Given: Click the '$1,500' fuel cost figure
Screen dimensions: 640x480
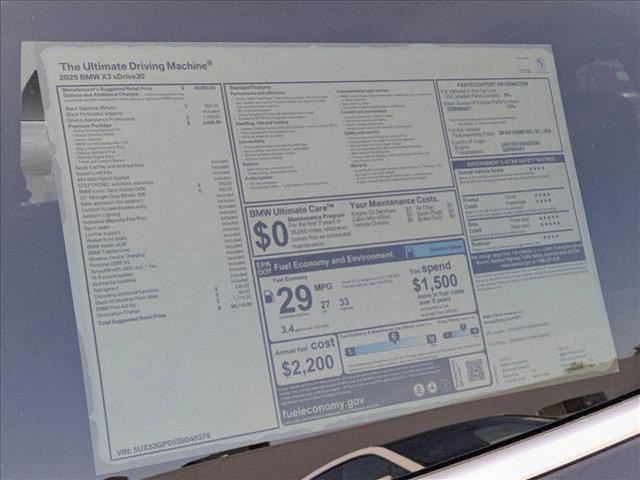Looking at the screenshot, I should 434,283.
